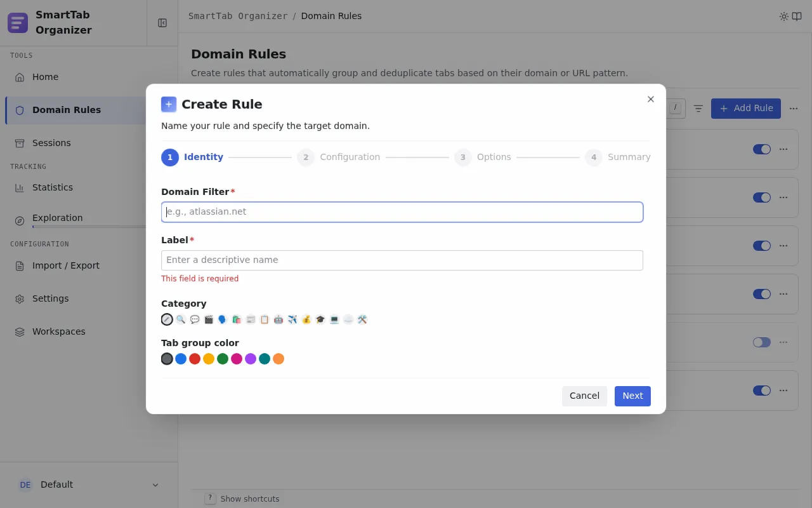Select the money bag finance category
The height and width of the screenshot is (508, 812).
(x=306, y=319)
